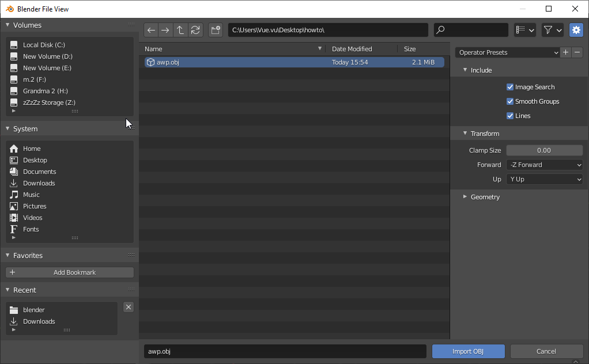Viewport: 589px width, 364px height.
Task: Click Add Bookmark button
Action: tap(70, 272)
